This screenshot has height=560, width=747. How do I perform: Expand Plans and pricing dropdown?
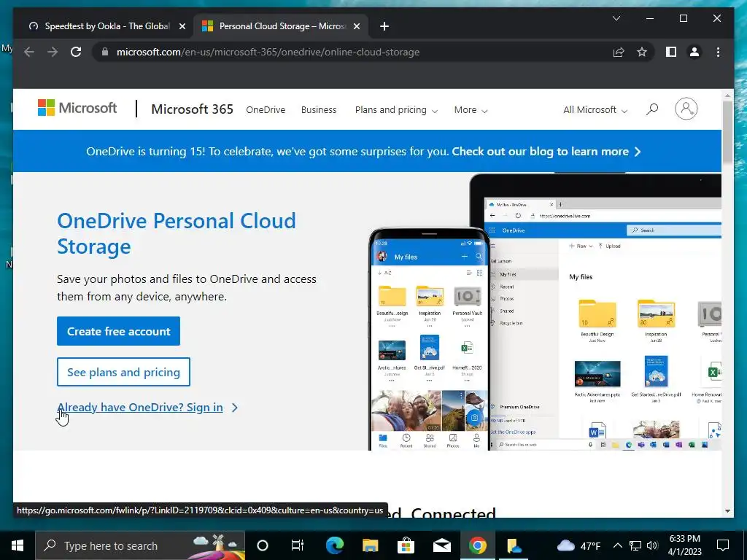[x=396, y=110]
